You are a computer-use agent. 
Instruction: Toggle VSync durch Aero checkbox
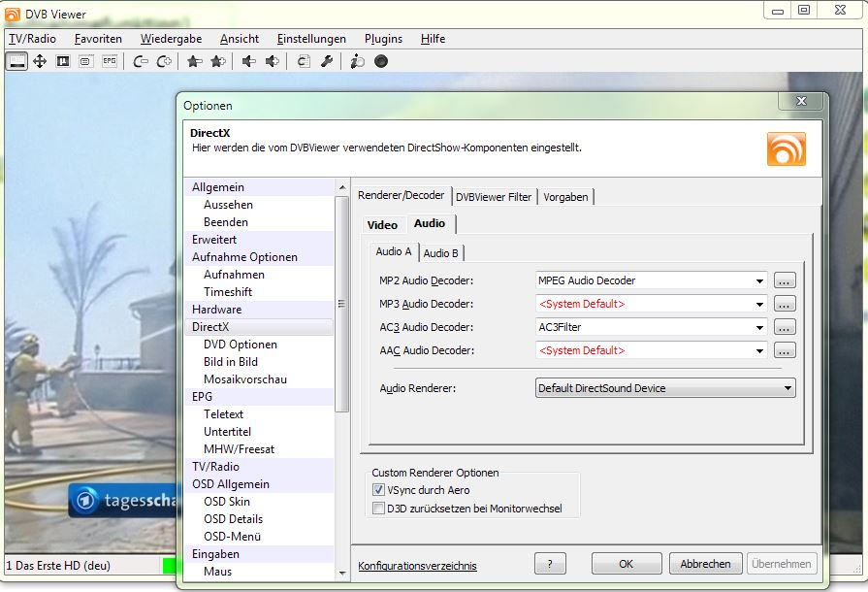click(x=378, y=490)
